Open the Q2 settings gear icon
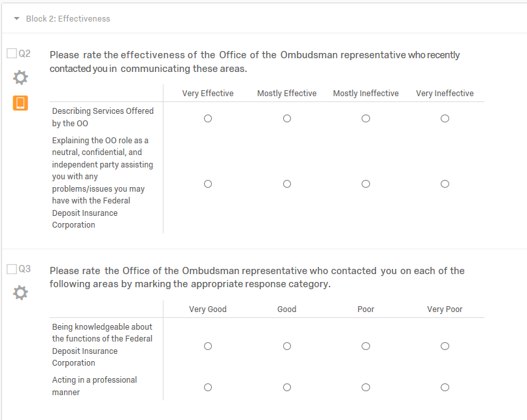527x420 pixels. pos(20,78)
